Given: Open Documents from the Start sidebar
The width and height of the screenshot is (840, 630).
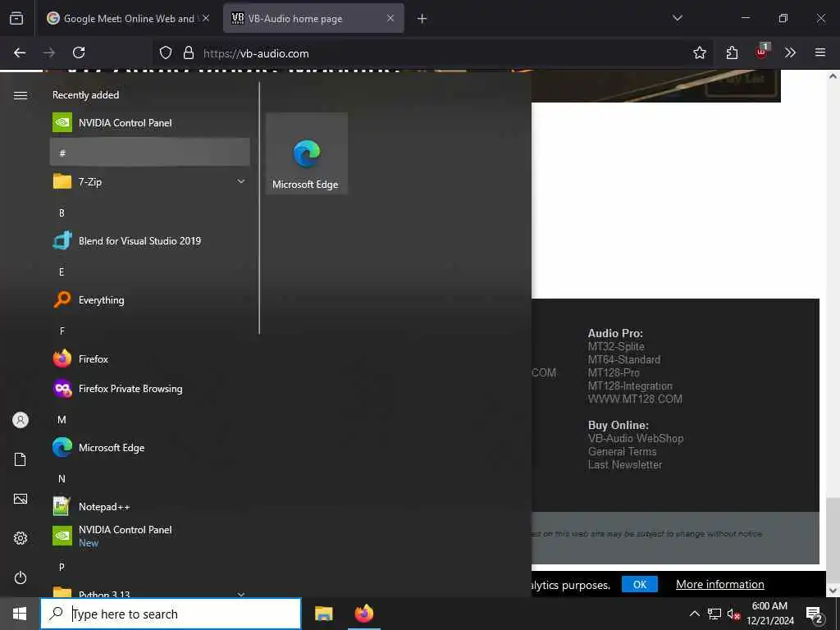Looking at the screenshot, I should pos(21,459).
